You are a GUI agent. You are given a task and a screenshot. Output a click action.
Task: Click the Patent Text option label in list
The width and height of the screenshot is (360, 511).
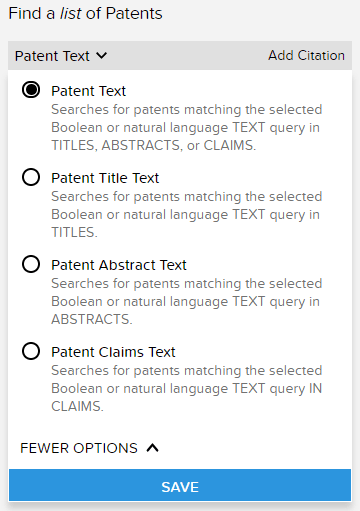tap(88, 91)
